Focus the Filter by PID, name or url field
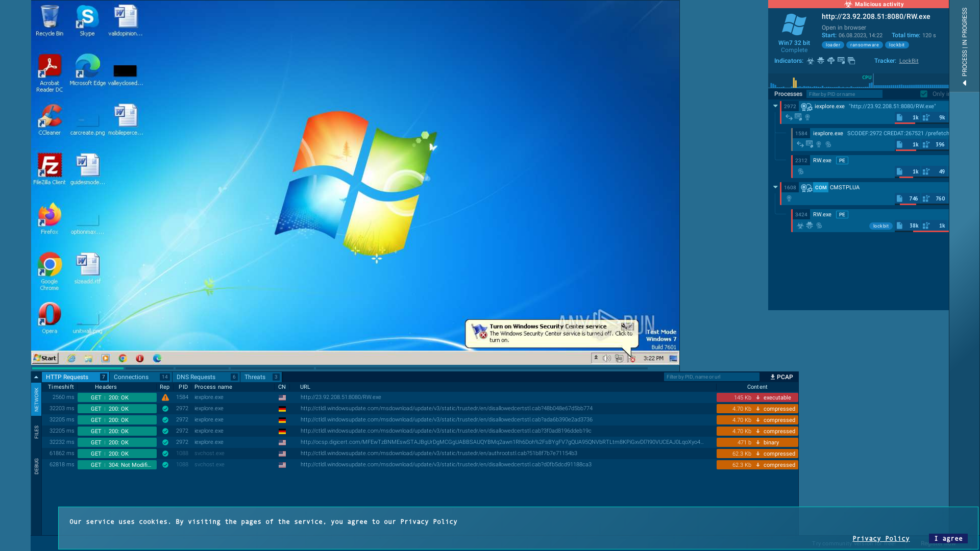This screenshot has width=980, height=551. 711,377
